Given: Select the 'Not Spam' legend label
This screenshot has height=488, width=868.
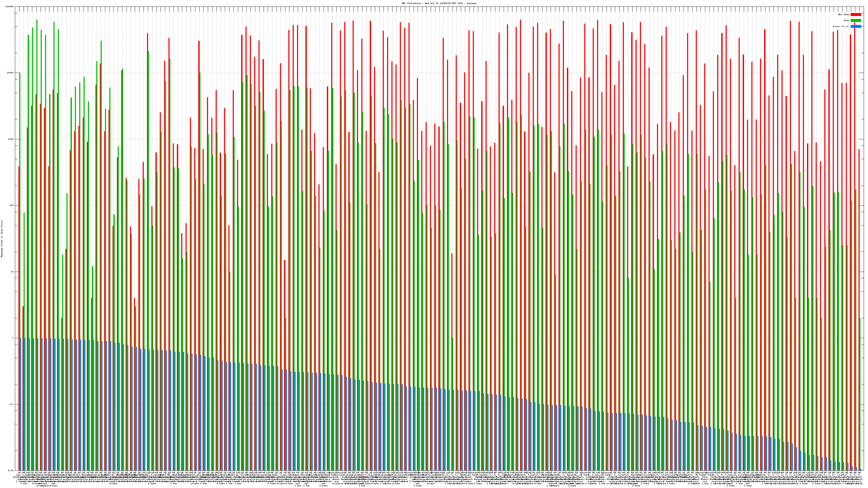Looking at the screenshot, I should coord(844,14).
